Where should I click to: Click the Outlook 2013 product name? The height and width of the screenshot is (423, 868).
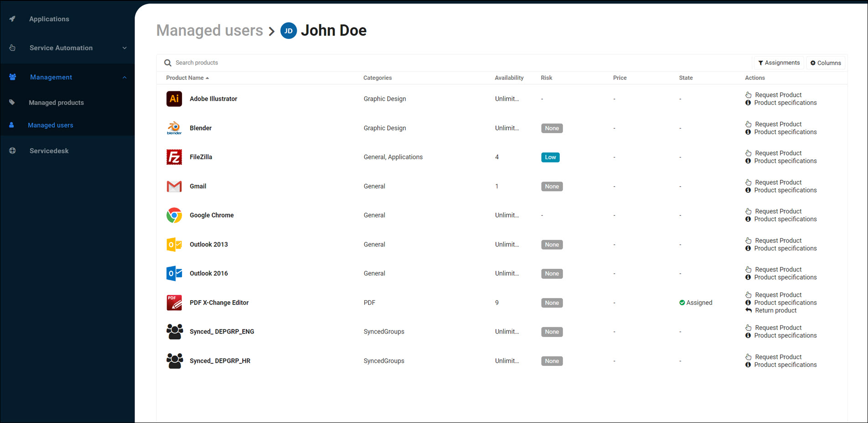pos(209,245)
